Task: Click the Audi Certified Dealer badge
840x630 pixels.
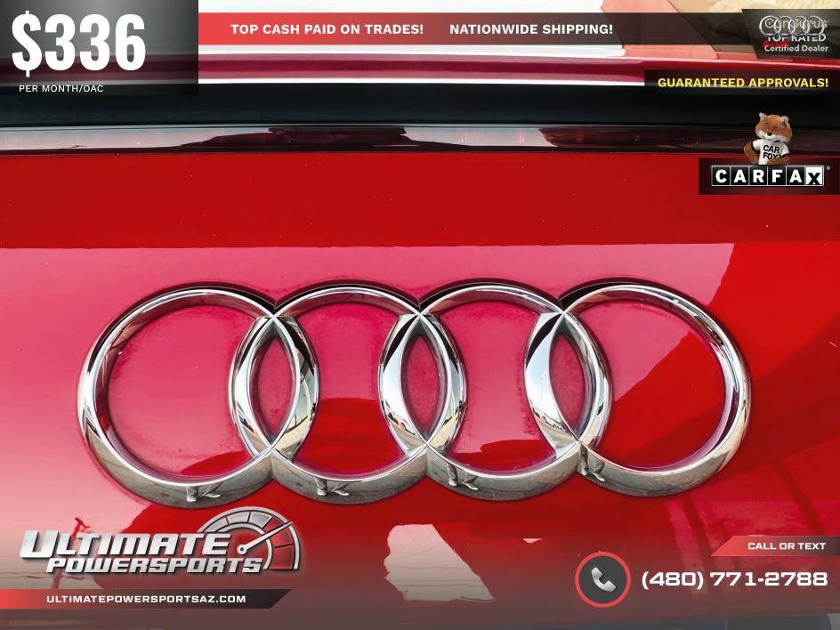Action: (x=794, y=35)
